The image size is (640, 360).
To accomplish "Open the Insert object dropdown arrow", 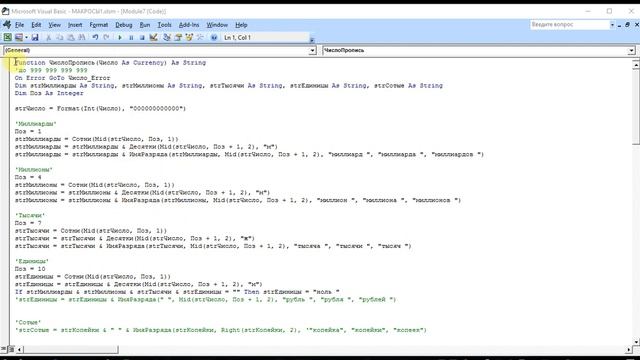I will click(26, 38).
